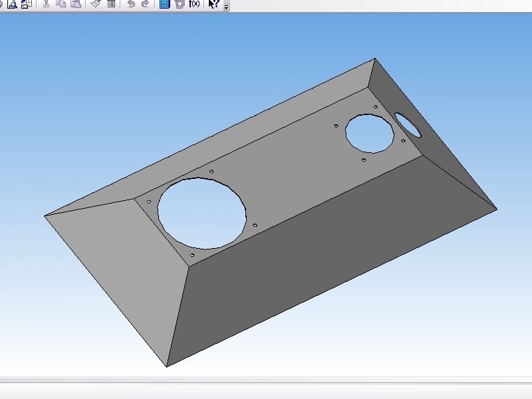
Task: Expand the toolbar options arrow
Action: point(226,7)
